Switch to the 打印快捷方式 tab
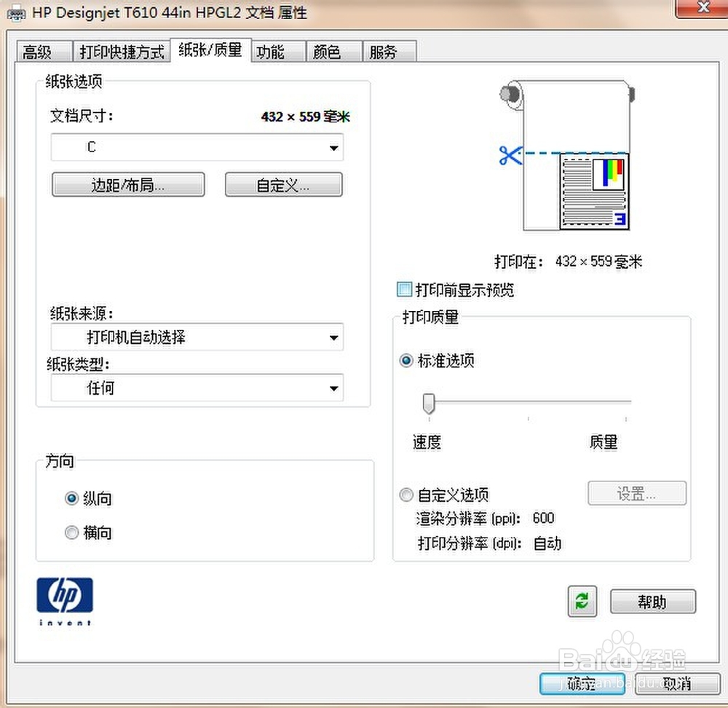 point(122,52)
